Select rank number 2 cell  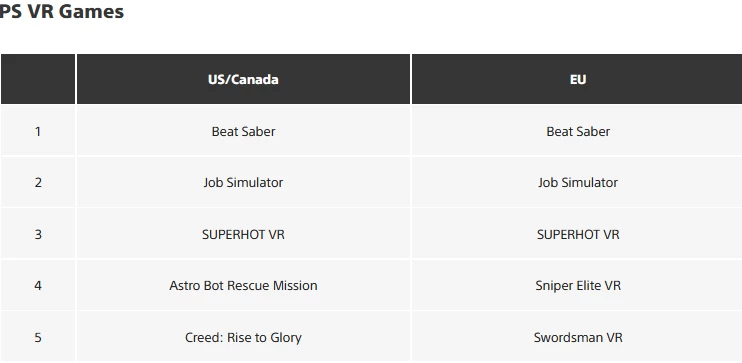(x=38, y=182)
